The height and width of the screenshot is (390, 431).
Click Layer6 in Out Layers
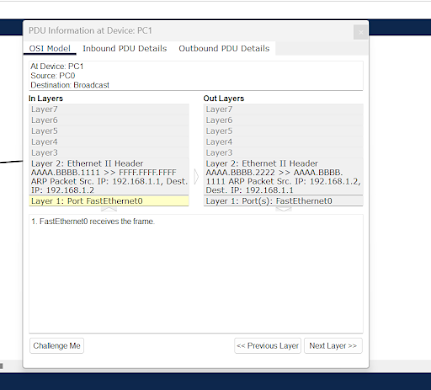coord(283,120)
